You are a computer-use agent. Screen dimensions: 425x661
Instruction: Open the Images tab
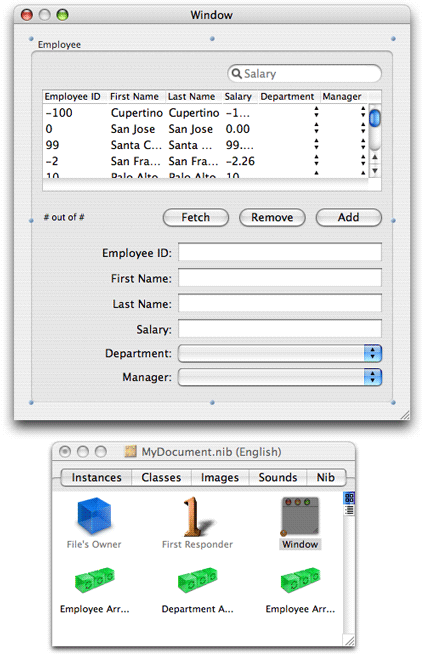point(220,477)
